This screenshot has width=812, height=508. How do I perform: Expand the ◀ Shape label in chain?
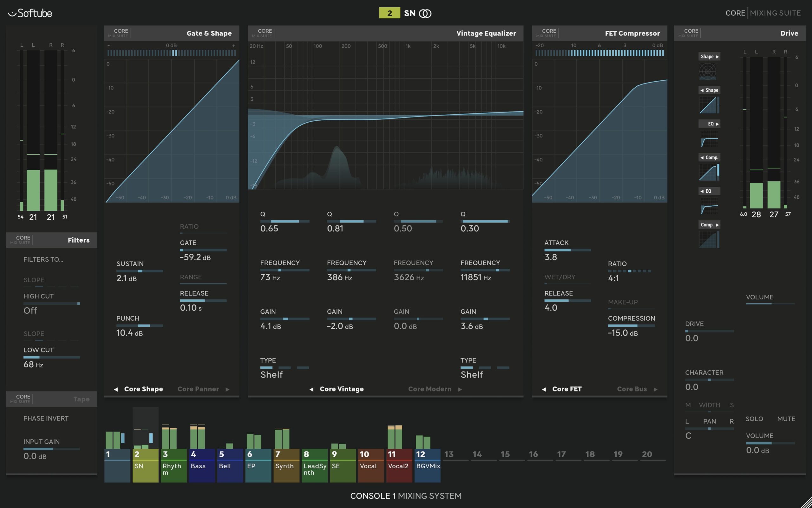[710, 90]
